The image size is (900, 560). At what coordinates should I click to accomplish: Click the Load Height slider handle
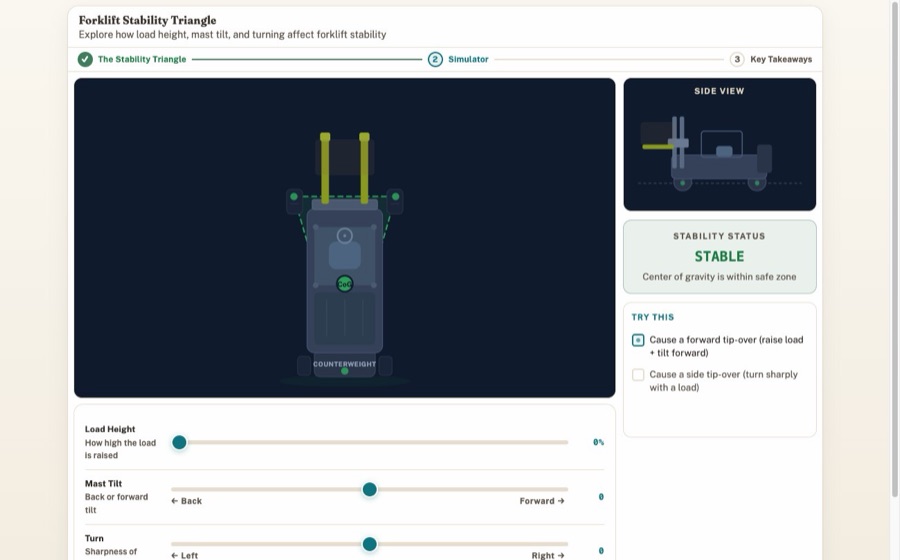(x=180, y=442)
